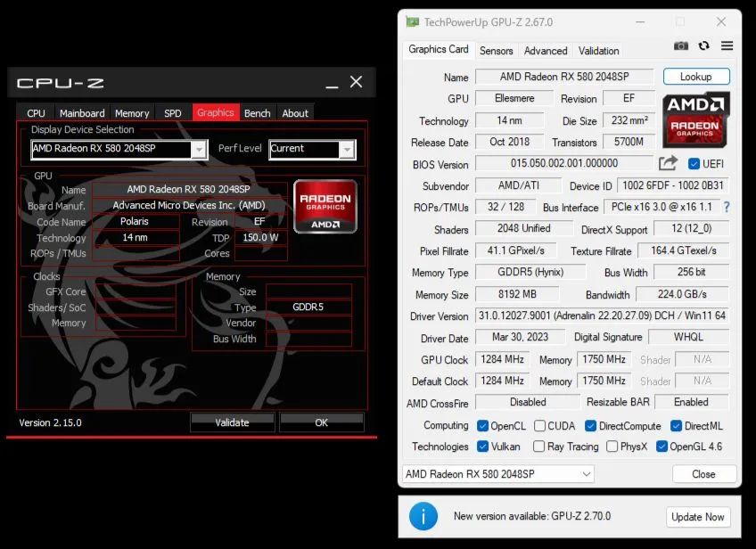Toggle the UEFI checkbox
Viewport: 756px width, 549px height.
click(x=694, y=164)
